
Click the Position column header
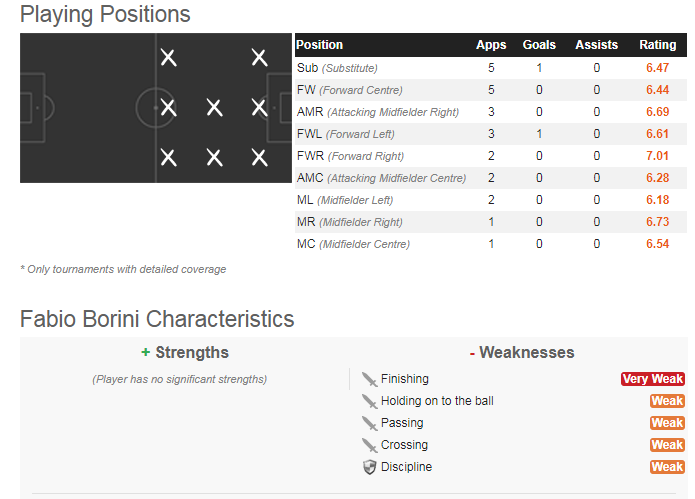[319, 45]
